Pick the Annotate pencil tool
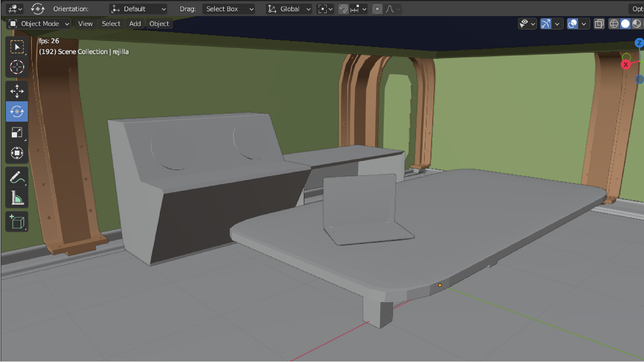 [17, 177]
